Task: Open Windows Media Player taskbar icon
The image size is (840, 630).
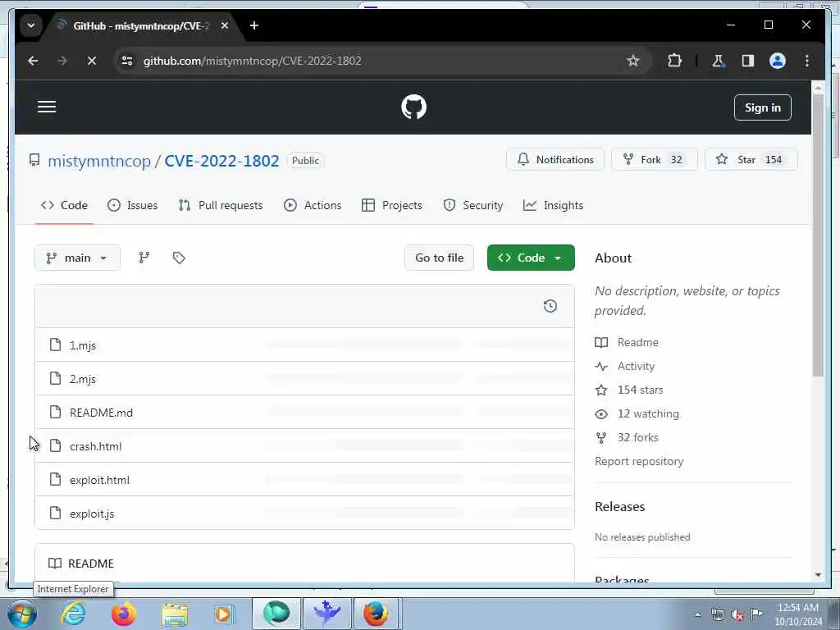Action: click(x=224, y=614)
